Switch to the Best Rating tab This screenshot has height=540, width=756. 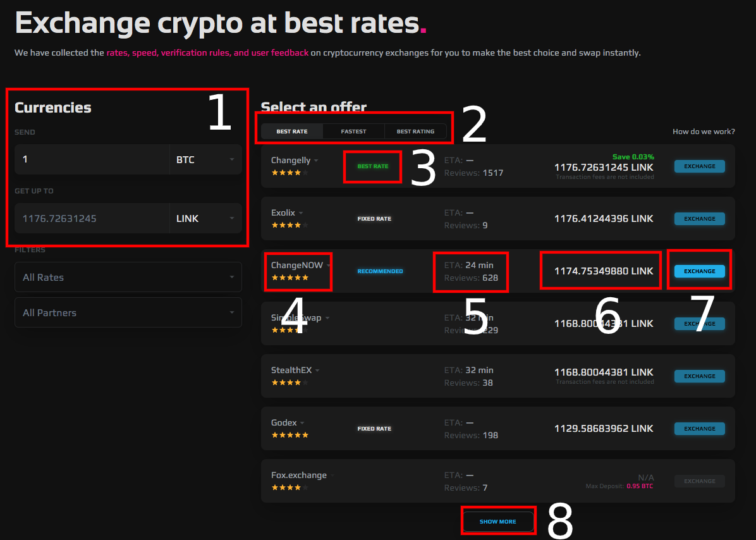click(415, 131)
